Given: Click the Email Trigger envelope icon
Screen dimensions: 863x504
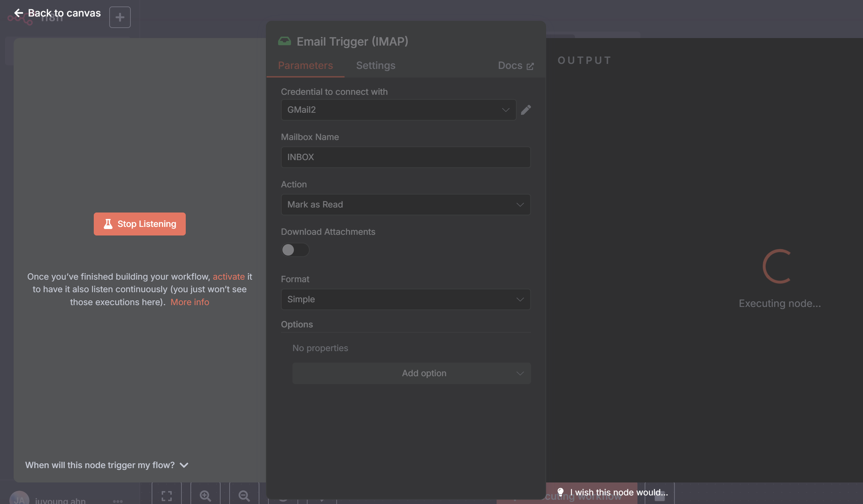Looking at the screenshot, I should point(284,41).
